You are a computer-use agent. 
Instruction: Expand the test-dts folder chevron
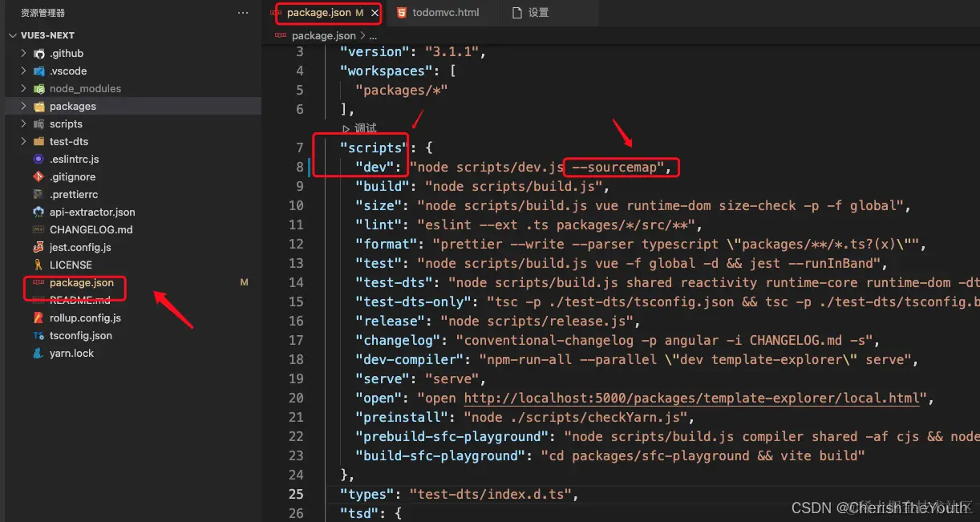point(23,142)
